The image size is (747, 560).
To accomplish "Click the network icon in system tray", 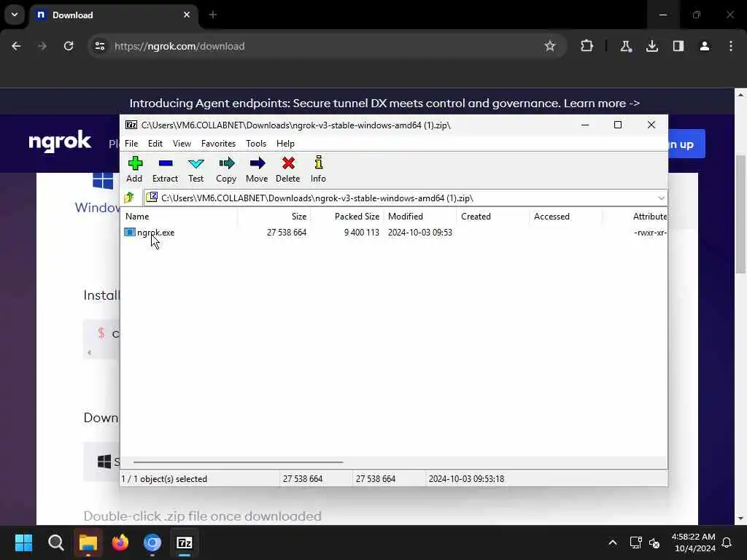I will pyautogui.click(x=635, y=542).
